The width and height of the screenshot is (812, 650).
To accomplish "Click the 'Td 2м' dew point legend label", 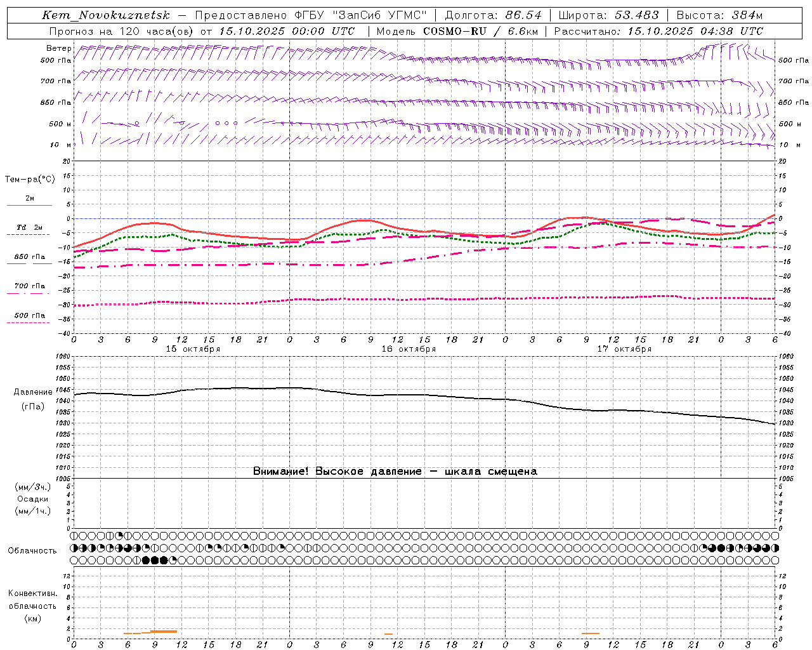I will [x=30, y=227].
